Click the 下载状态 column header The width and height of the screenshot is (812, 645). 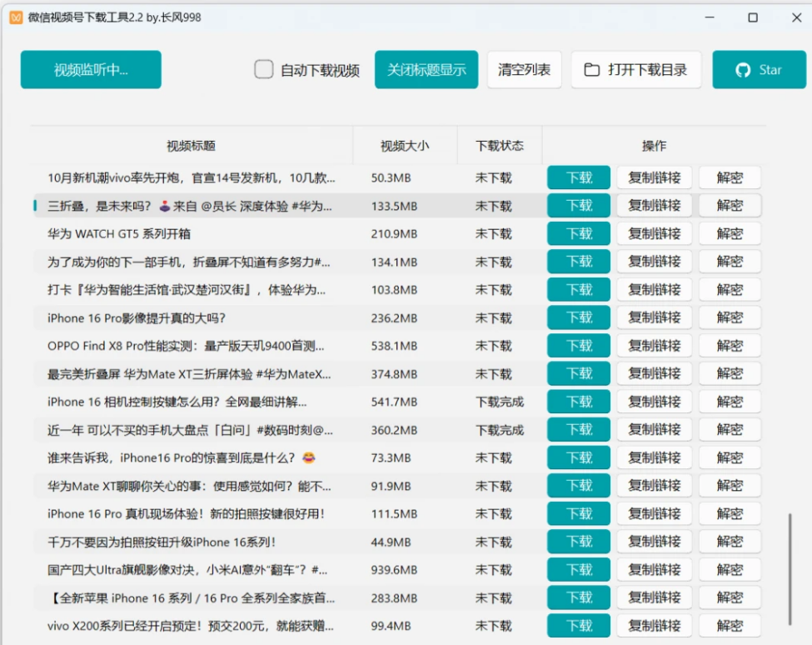(500, 146)
